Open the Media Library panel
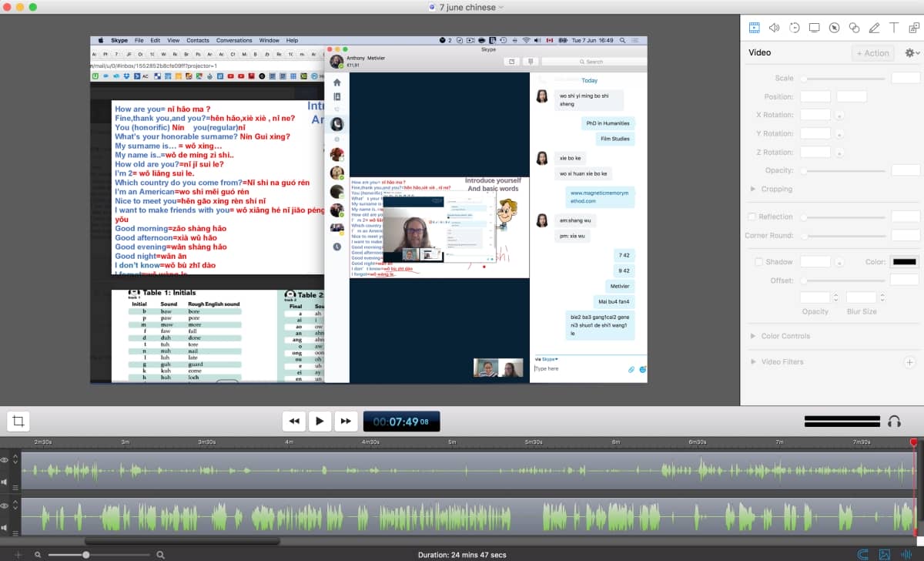The width and height of the screenshot is (924, 561). coord(913,29)
